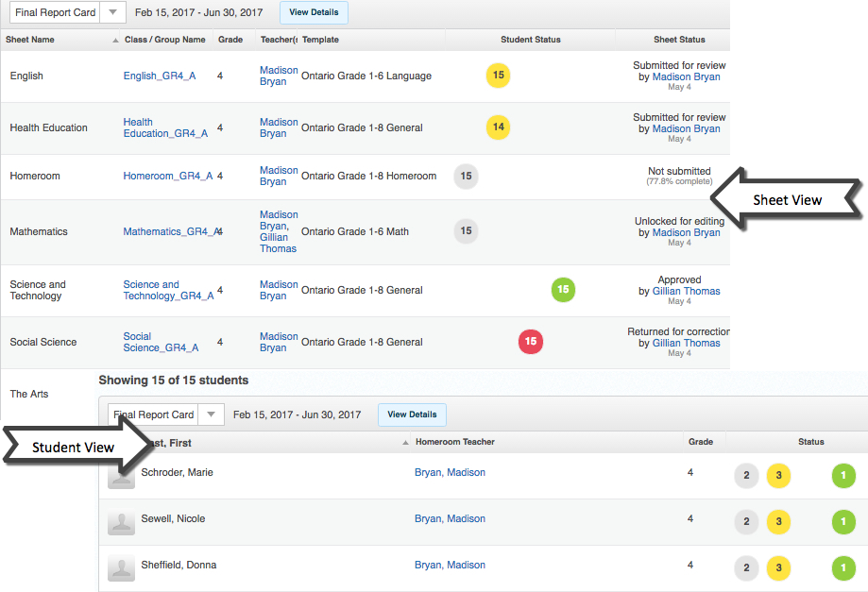This screenshot has height=592, width=868.
Task: Open the English_GR4_A class link
Action: click(x=160, y=76)
